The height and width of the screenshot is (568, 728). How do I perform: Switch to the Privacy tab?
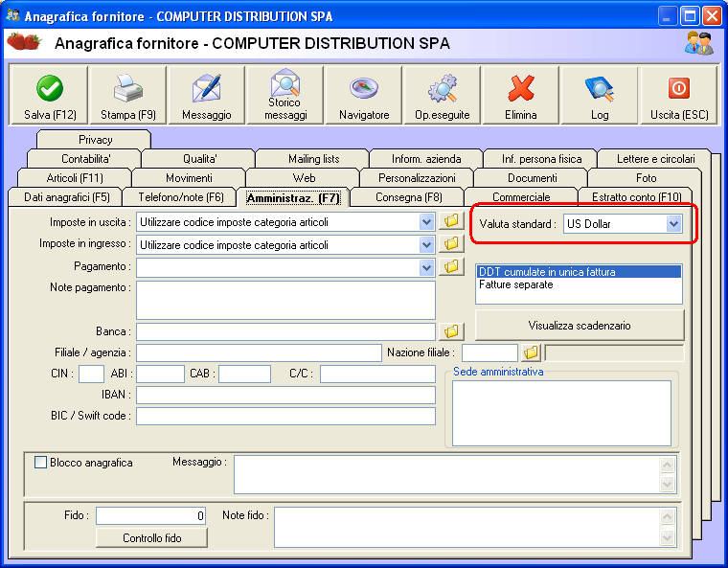point(95,140)
